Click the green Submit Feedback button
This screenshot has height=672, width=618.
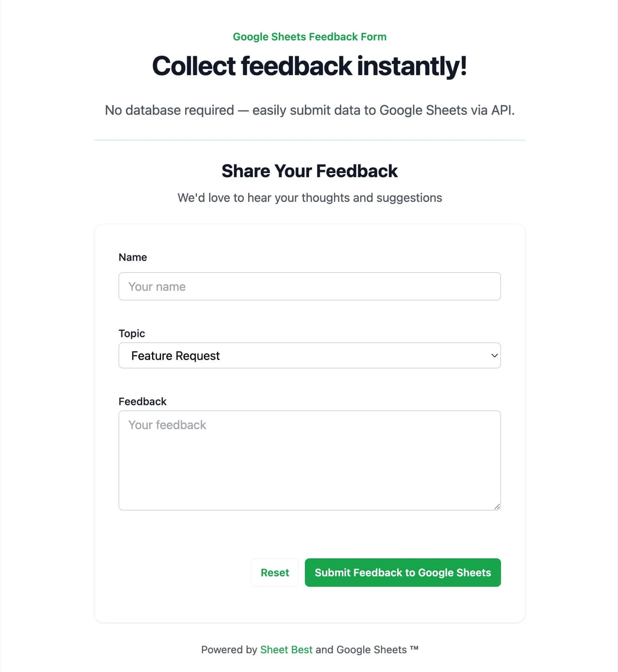coord(402,572)
